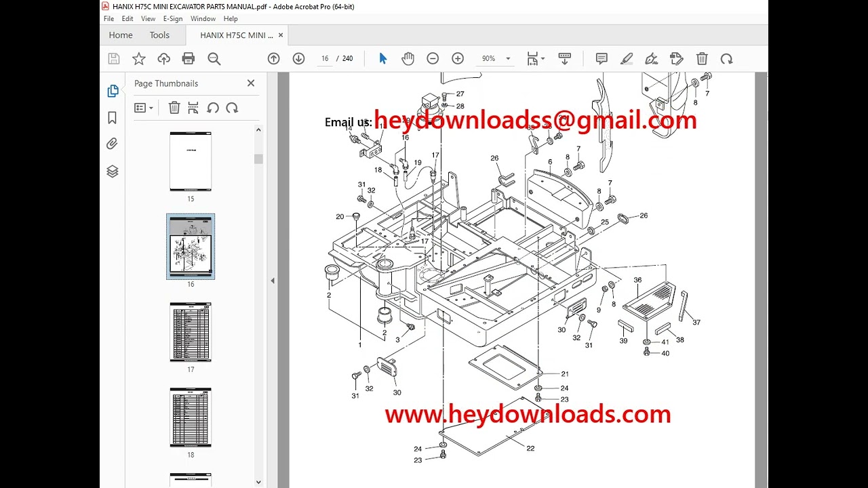Delete selected thumbnail with panel trash icon
The width and height of the screenshot is (868, 488).
174,108
